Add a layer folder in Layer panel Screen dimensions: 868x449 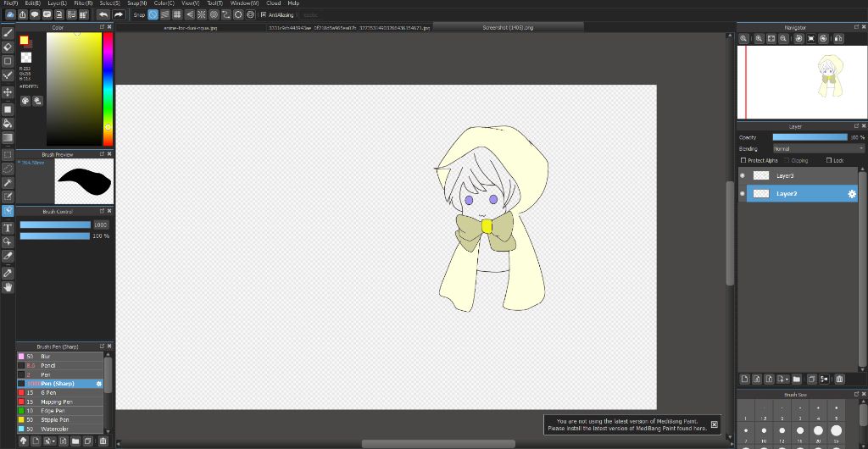796,379
